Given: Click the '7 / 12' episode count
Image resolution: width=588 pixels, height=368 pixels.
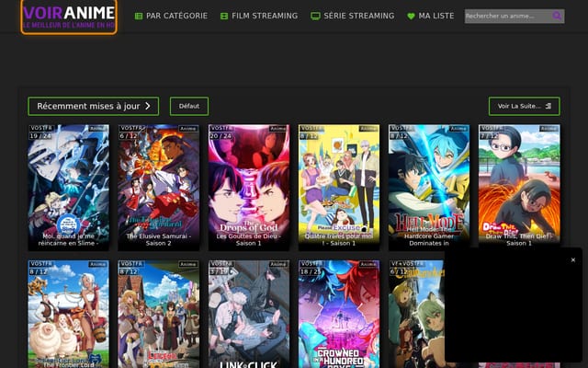Looking at the screenshot, I should (x=489, y=136).
